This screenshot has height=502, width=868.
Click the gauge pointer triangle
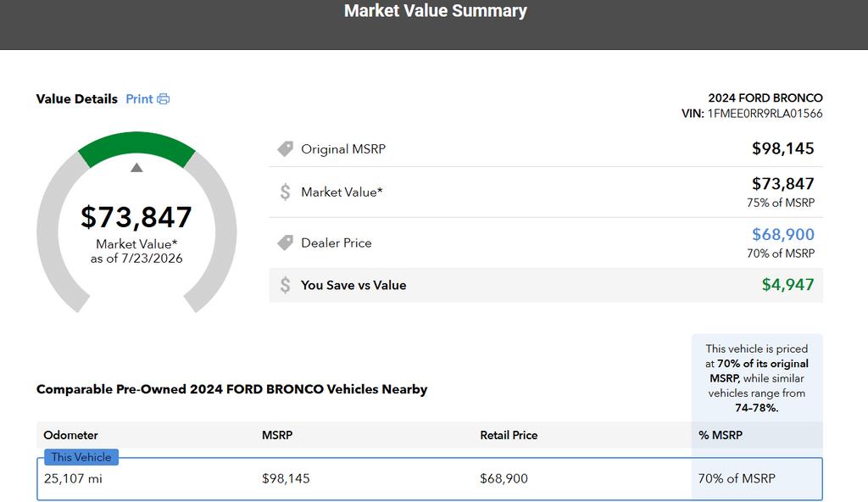coord(136,167)
